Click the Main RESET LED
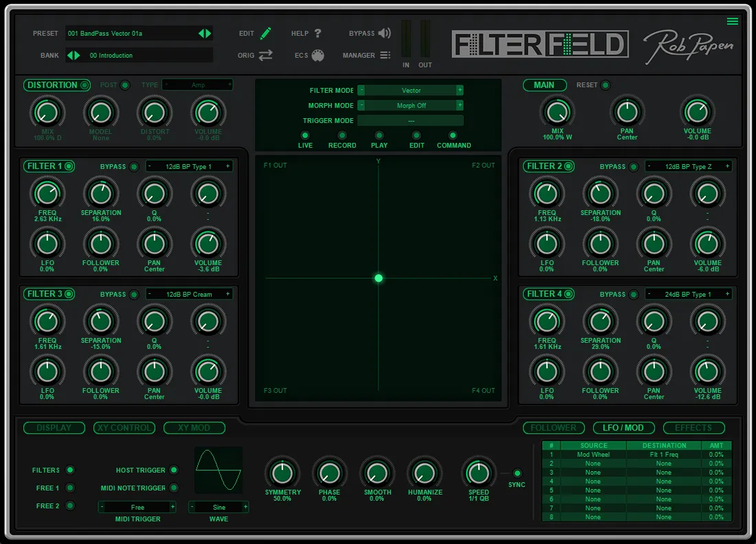The width and height of the screenshot is (756, 544). pyautogui.click(x=605, y=85)
